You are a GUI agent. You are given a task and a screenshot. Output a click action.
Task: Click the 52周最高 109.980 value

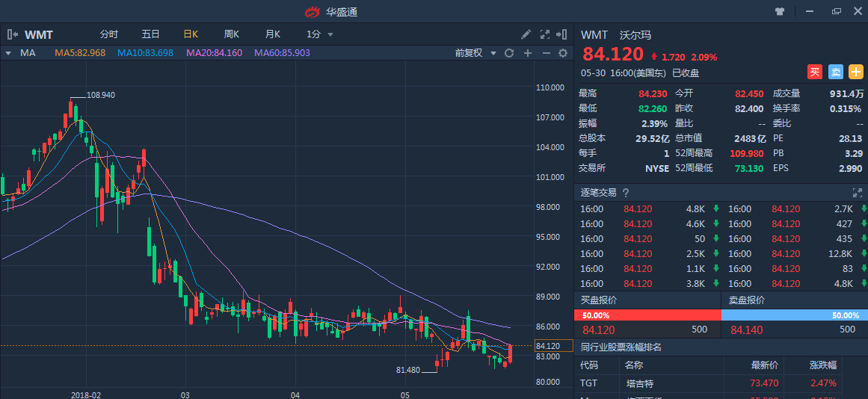point(747,153)
